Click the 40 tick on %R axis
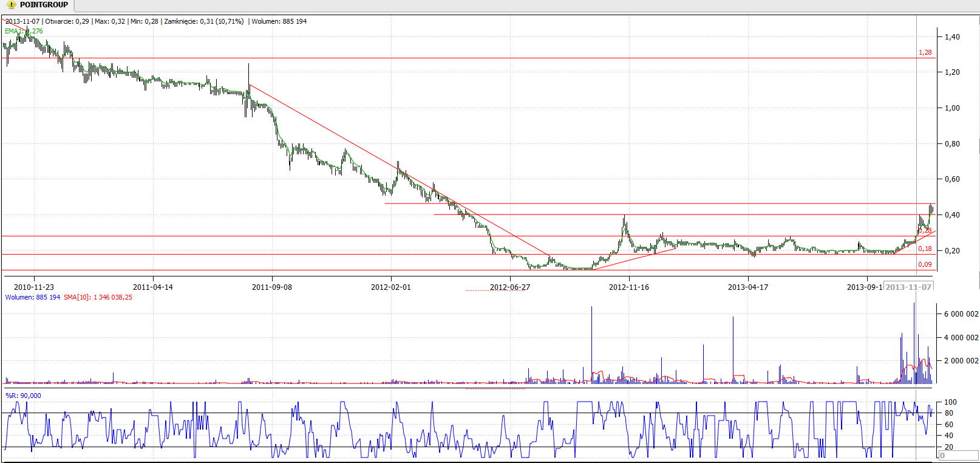This screenshot has width=980, height=463. [948, 435]
